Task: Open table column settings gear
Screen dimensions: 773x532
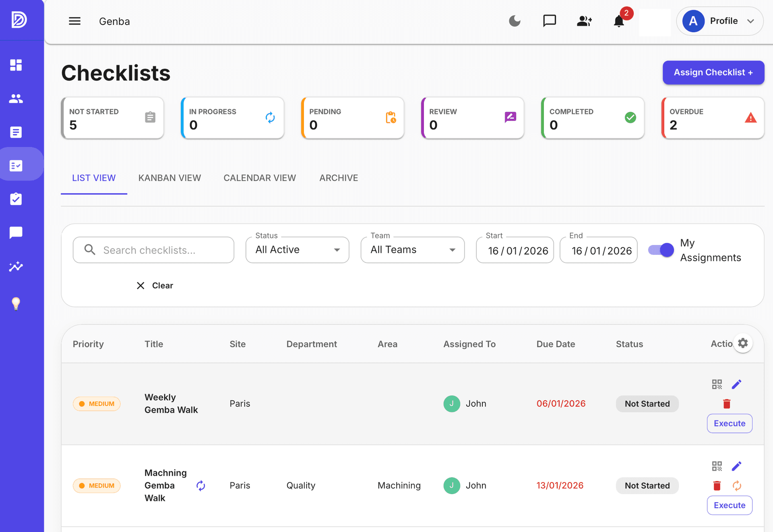Action: pyautogui.click(x=743, y=343)
